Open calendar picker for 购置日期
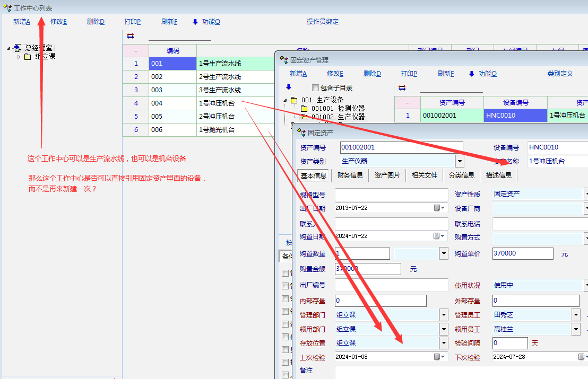The width and height of the screenshot is (588, 379). point(437,236)
